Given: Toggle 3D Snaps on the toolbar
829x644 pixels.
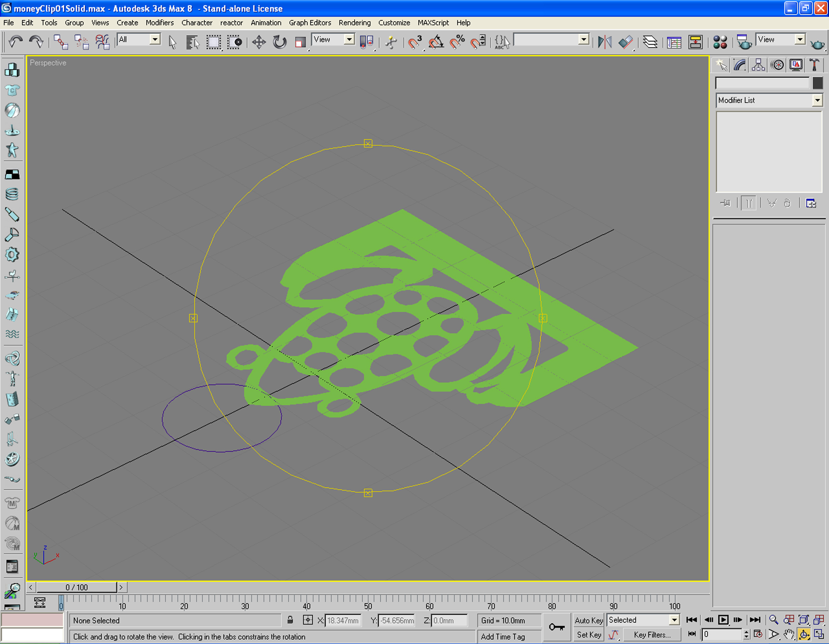Looking at the screenshot, I should click(414, 42).
